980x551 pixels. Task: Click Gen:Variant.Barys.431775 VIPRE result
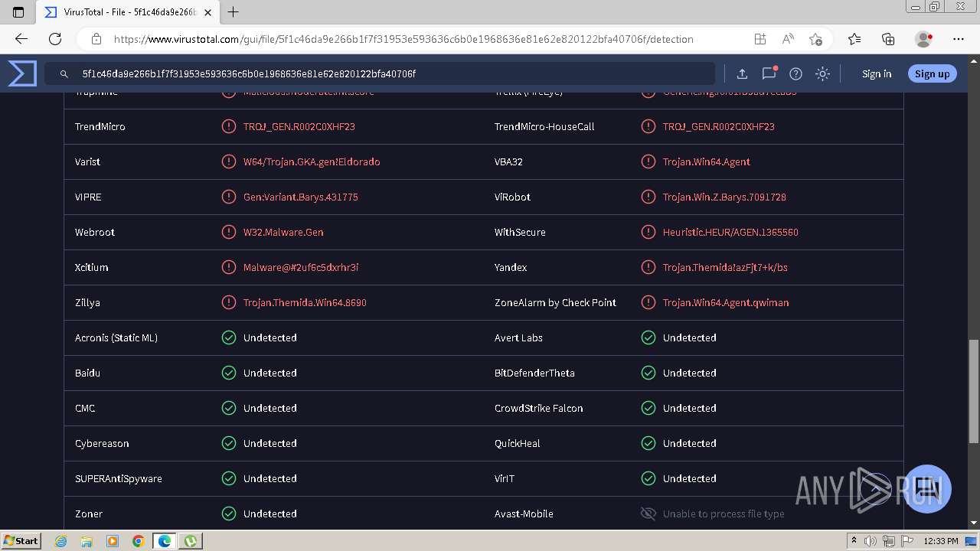click(x=300, y=197)
